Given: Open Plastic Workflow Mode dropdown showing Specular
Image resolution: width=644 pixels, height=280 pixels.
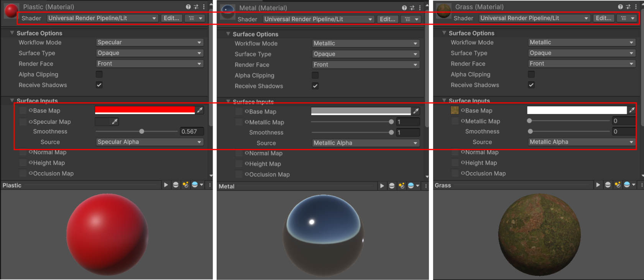Looking at the screenshot, I should [x=149, y=42].
